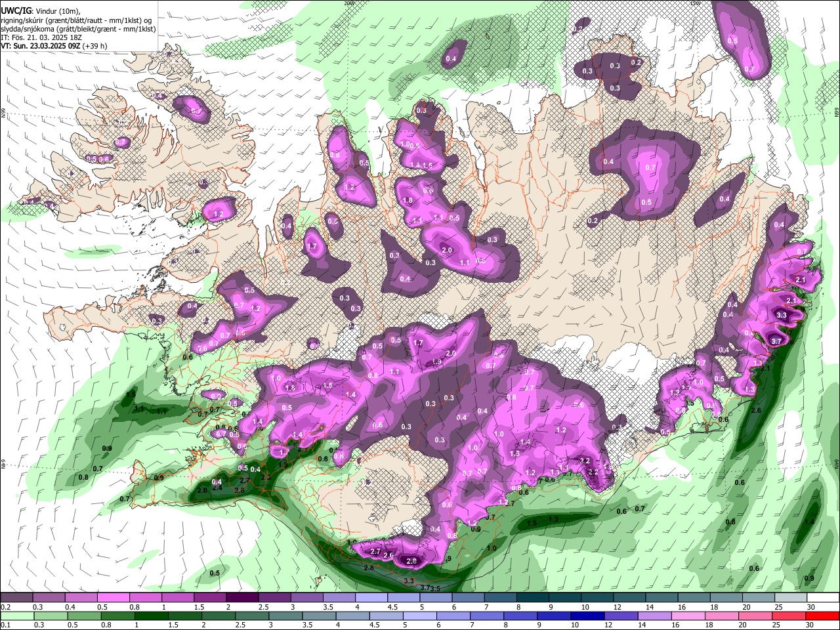This screenshot has width=840, height=630.
Task: Click the upper legend swatch between 1 and 1.5
Action: tap(178, 597)
